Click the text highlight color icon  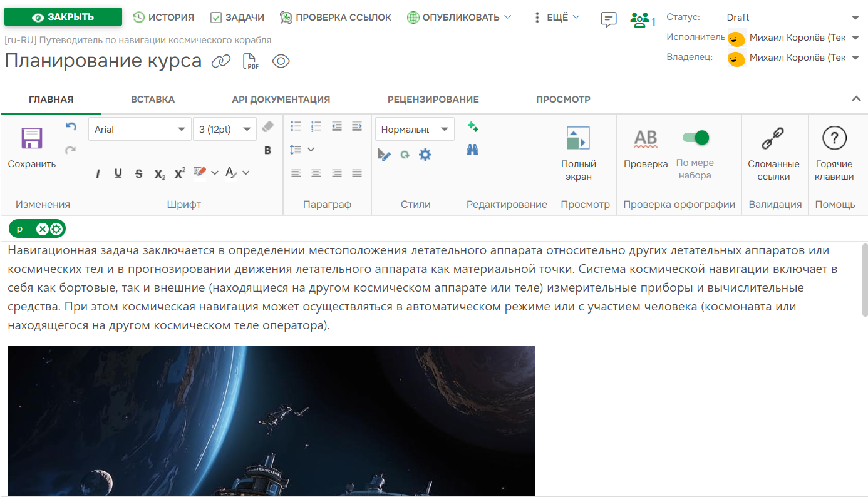click(200, 172)
